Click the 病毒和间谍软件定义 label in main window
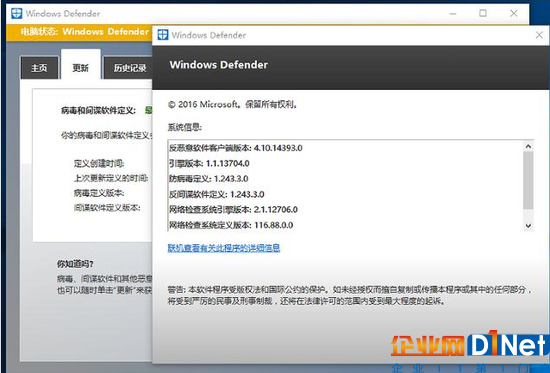This screenshot has width=550, height=373. point(98,111)
